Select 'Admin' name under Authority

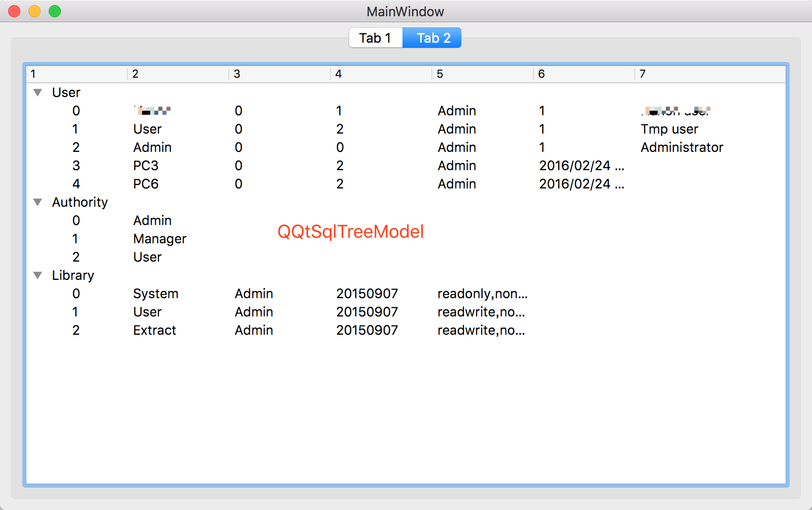click(x=152, y=220)
